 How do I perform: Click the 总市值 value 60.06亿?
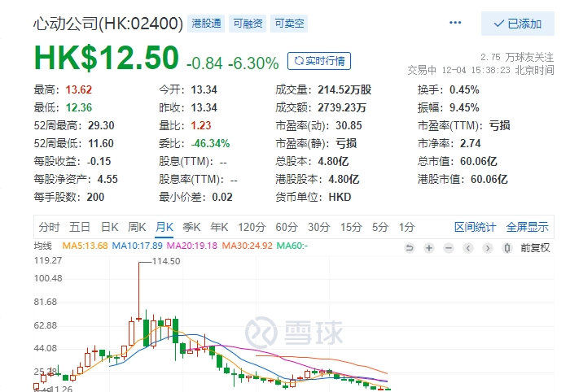479,161
